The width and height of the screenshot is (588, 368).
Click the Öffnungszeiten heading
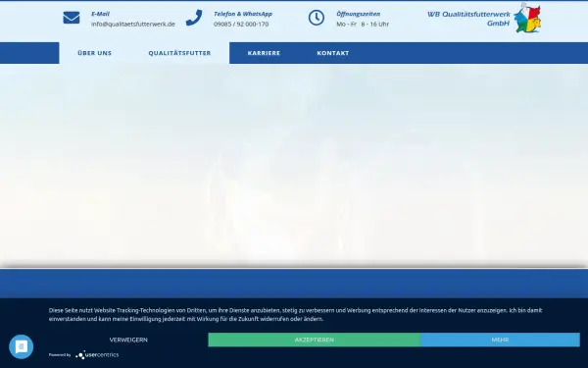[x=358, y=14]
